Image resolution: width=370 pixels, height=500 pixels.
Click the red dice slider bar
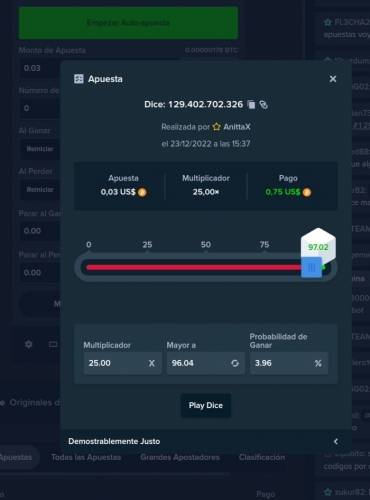[193, 267]
